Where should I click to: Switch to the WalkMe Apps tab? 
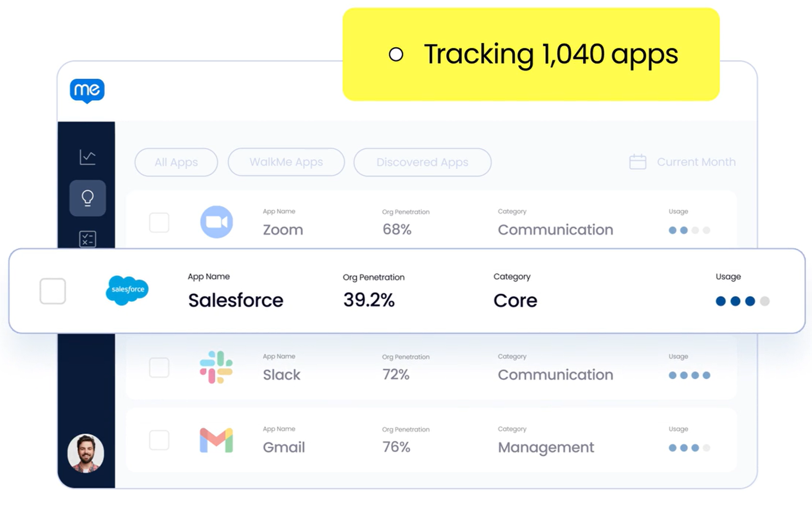click(x=286, y=162)
